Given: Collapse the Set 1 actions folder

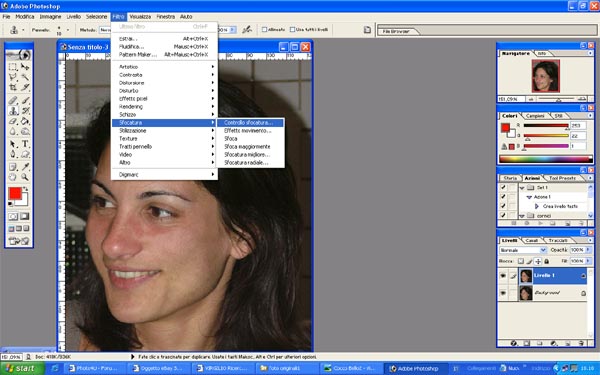Looking at the screenshot, I should coord(522,188).
